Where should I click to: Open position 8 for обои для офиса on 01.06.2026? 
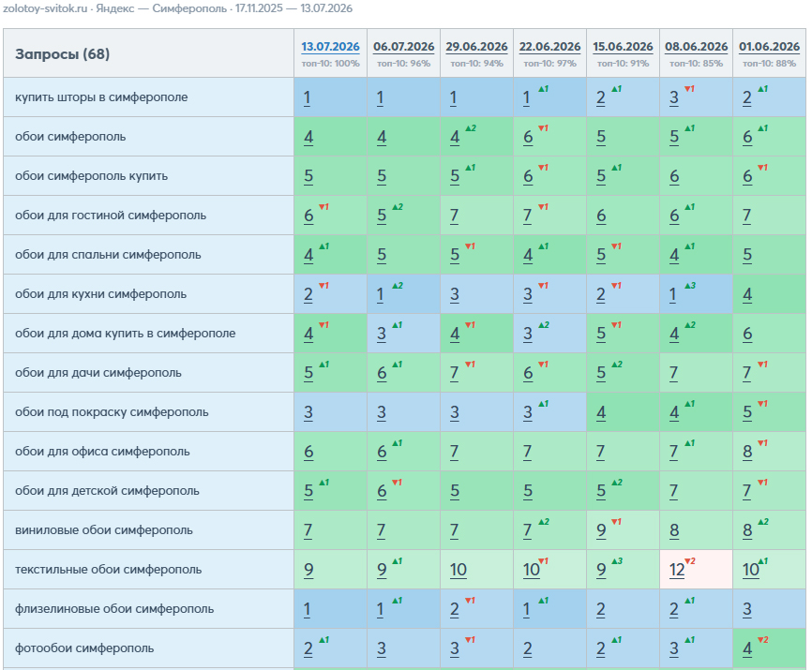(746, 452)
